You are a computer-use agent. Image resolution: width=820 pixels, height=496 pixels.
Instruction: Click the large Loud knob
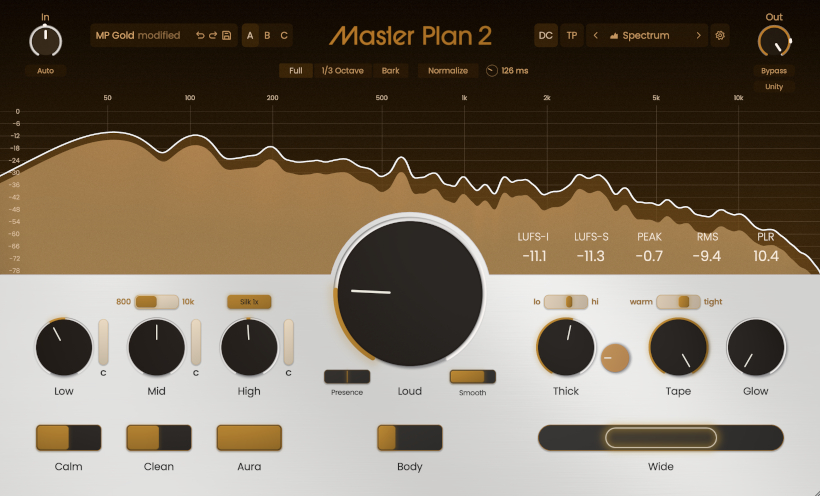coord(410,293)
